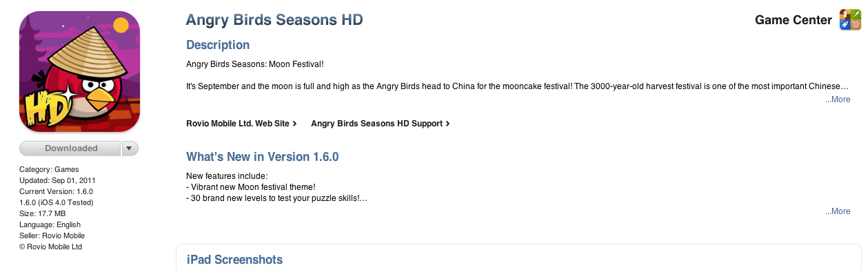
Task: Click the Size: 17.7 MB detail
Action: pyautogui.click(x=43, y=213)
